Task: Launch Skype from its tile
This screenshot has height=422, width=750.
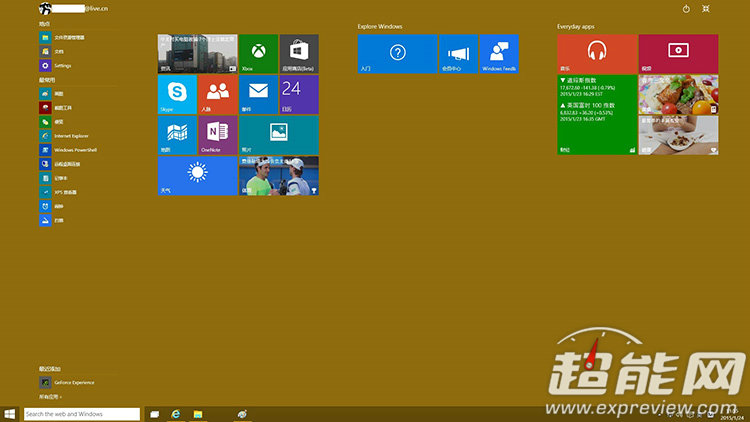Action: (x=177, y=95)
